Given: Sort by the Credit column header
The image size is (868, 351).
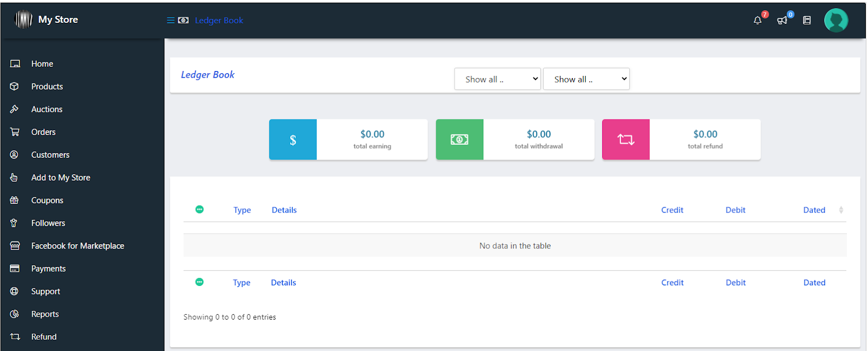Looking at the screenshot, I should pyautogui.click(x=672, y=210).
